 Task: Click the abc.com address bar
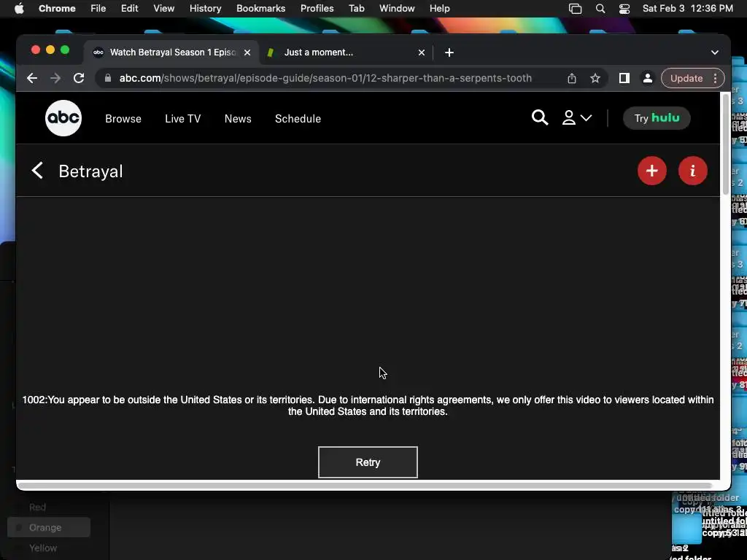(325, 78)
